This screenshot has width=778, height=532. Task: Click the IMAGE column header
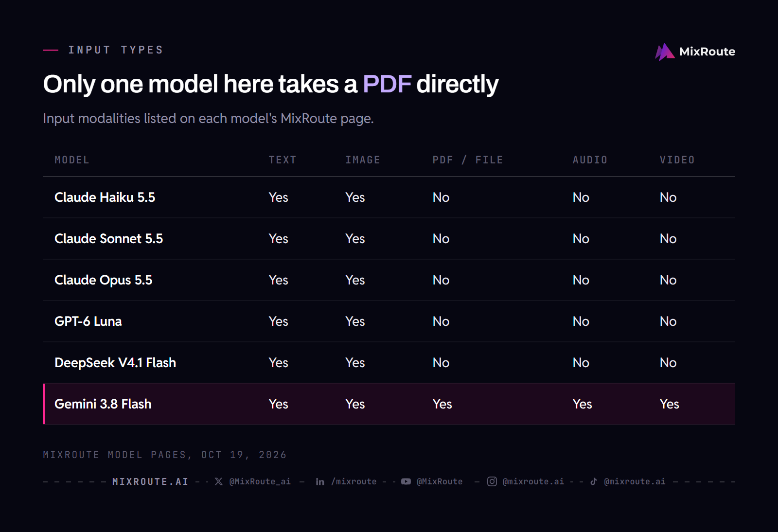(363, 160)
